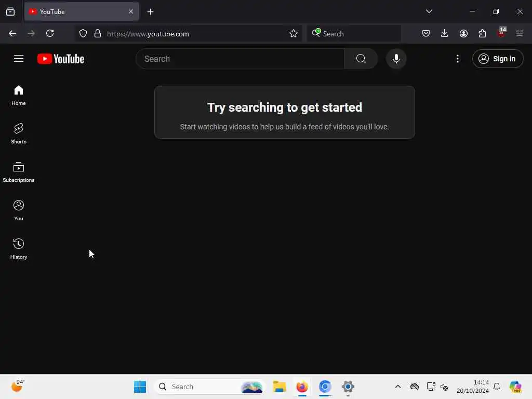Click the browser forward arrow
The width and height of the screenshot is (532, 399).
[x=31, y=33]
